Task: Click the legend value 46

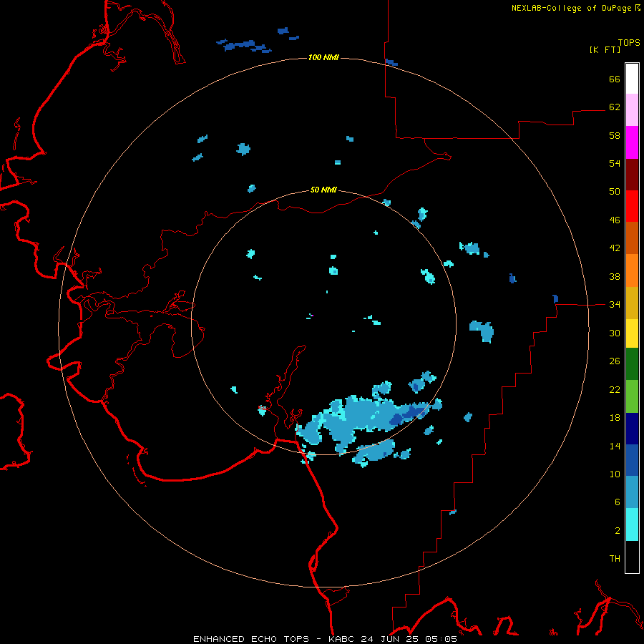Action: (615, 220)
